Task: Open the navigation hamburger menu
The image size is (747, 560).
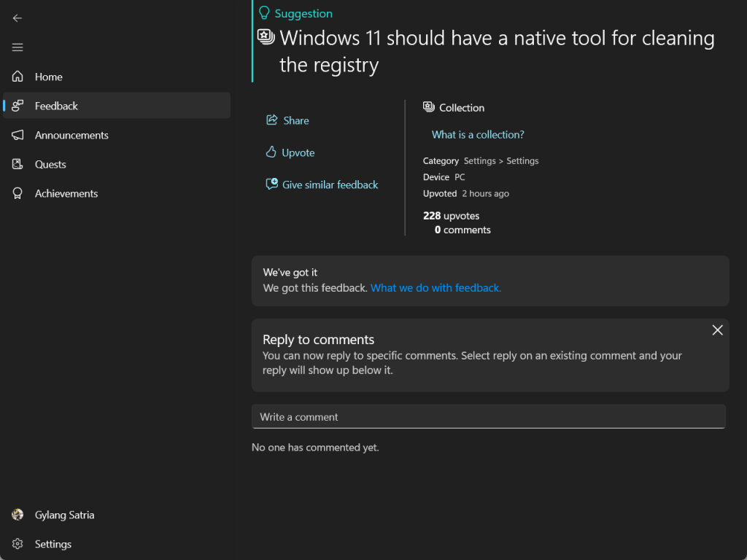Action: click(17, 47)
